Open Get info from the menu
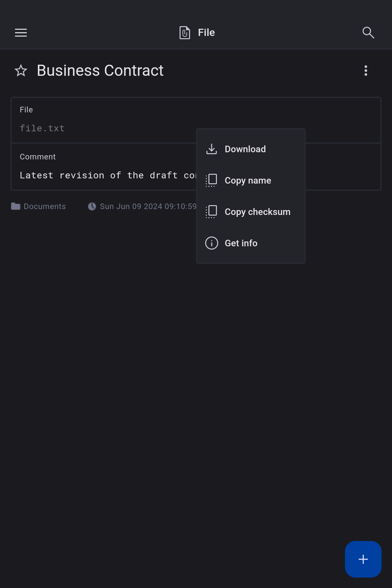This screenshot has height=588, width=392. pos(241,243)
